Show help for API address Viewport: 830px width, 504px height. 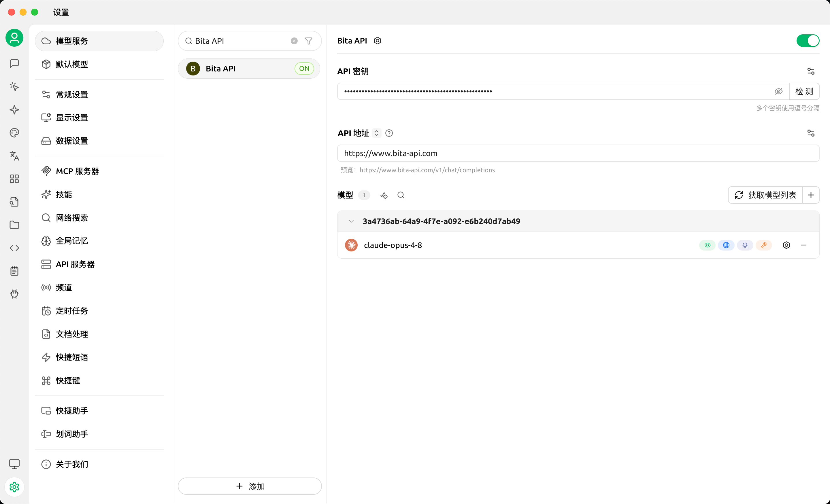[389, 133]
